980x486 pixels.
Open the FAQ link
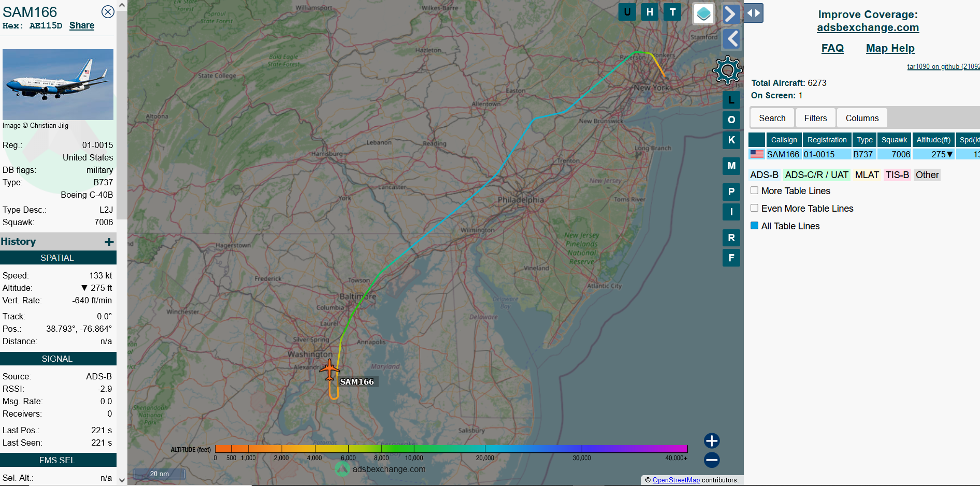pos(832,48)
